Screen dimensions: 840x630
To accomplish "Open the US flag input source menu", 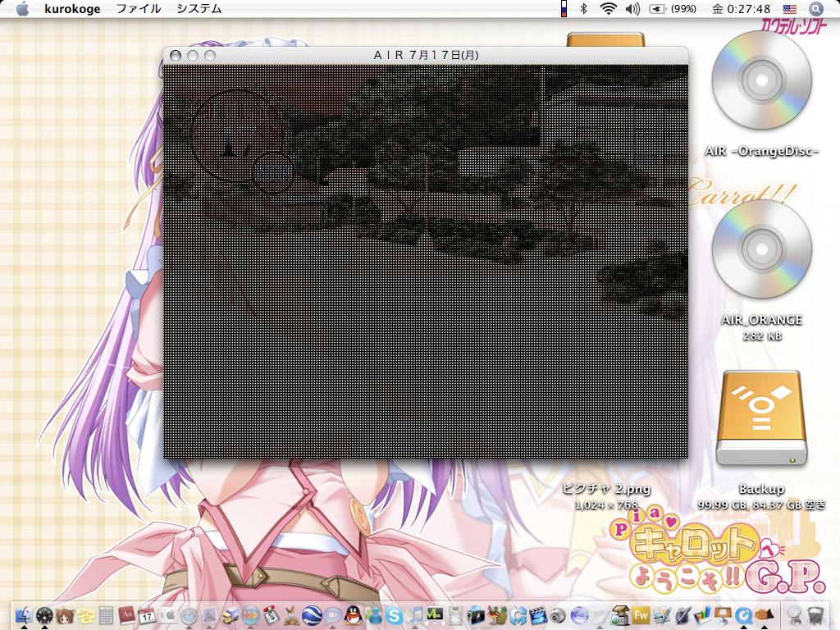I will point(790,8).
